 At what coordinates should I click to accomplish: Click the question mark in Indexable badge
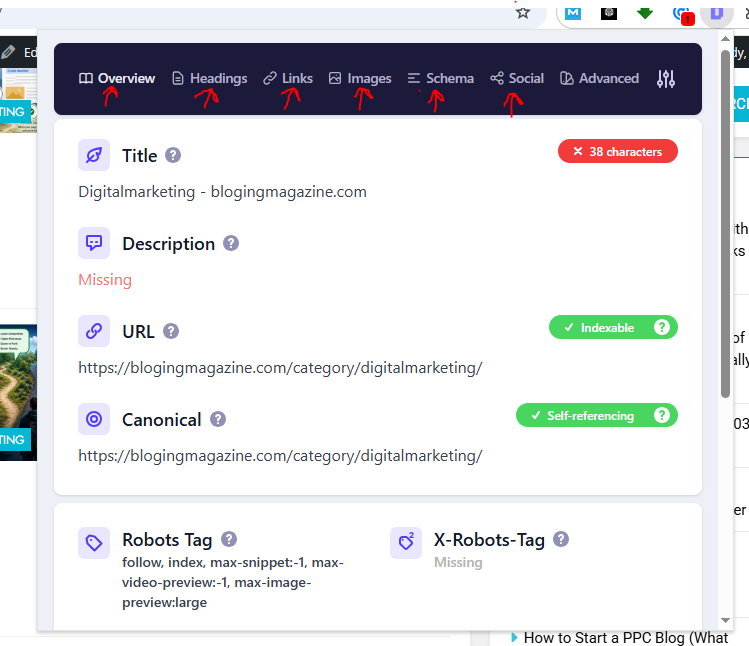(662, 327)
